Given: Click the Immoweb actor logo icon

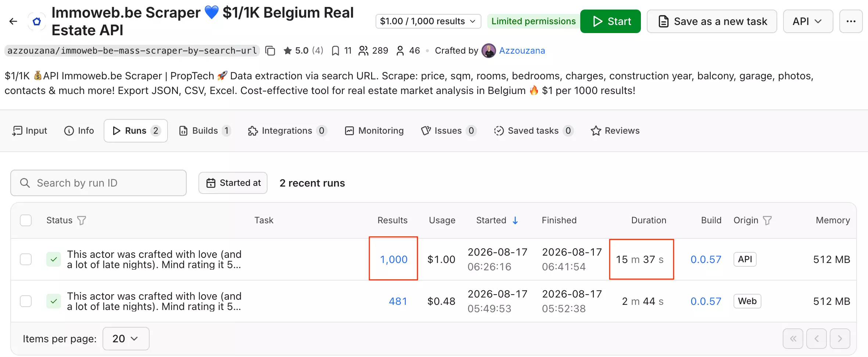Looking at the screenshot, I should point(37,21).
